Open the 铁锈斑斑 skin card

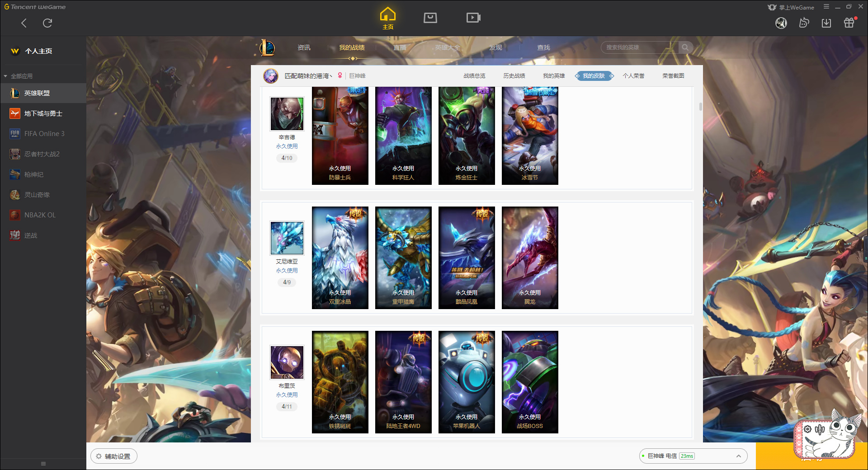340,382
